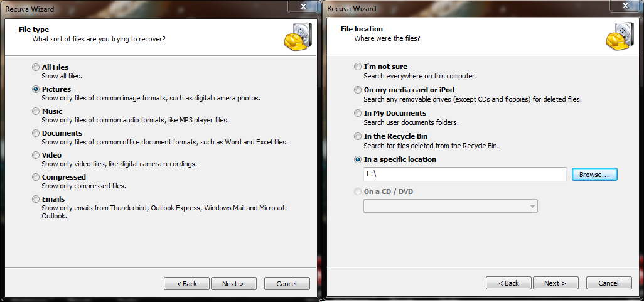The image size is (644, 302).
Task: Click the 'What sort of files' question text
Action: (99, 40)
